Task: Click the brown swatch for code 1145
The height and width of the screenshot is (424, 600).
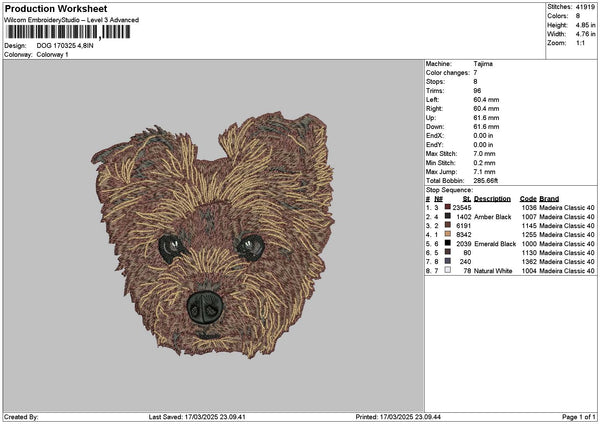Action: (x=448, y=225)
